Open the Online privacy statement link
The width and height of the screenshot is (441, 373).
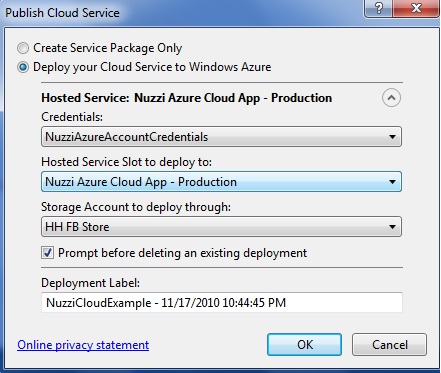(83, 345)
